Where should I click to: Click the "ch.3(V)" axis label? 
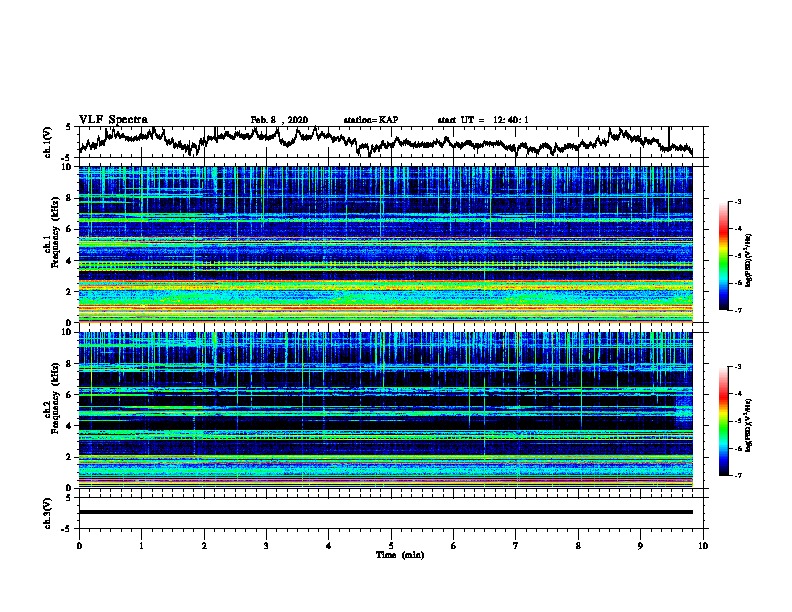(x=48, y=513)
